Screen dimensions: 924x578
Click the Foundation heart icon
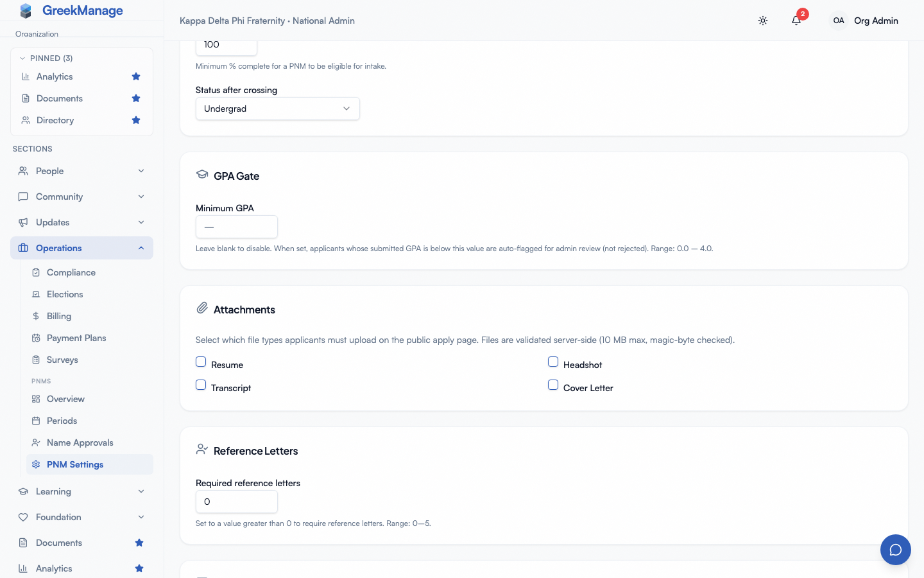[23, 517]
